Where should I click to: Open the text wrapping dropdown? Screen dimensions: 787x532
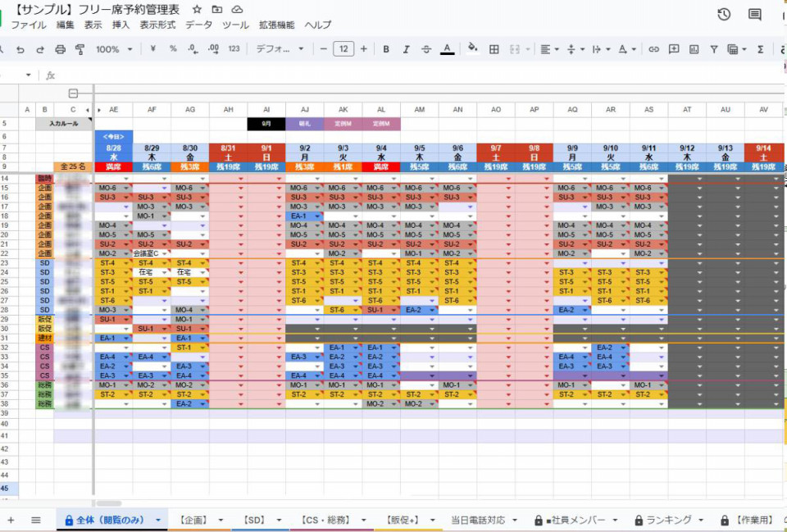pos(601,49)
